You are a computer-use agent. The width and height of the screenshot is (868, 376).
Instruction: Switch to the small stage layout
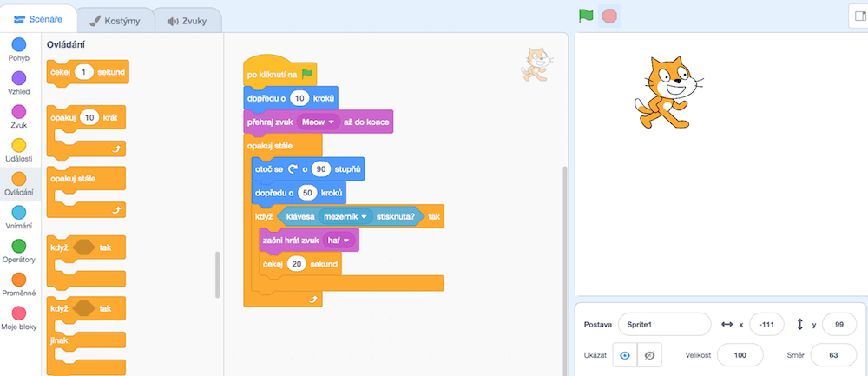pos(861,16)
